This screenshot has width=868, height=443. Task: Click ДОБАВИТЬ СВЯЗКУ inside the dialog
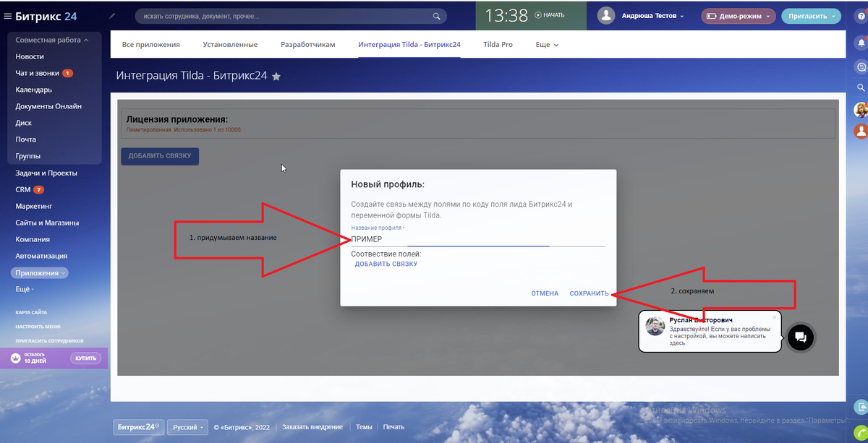[x=386, y=264]
